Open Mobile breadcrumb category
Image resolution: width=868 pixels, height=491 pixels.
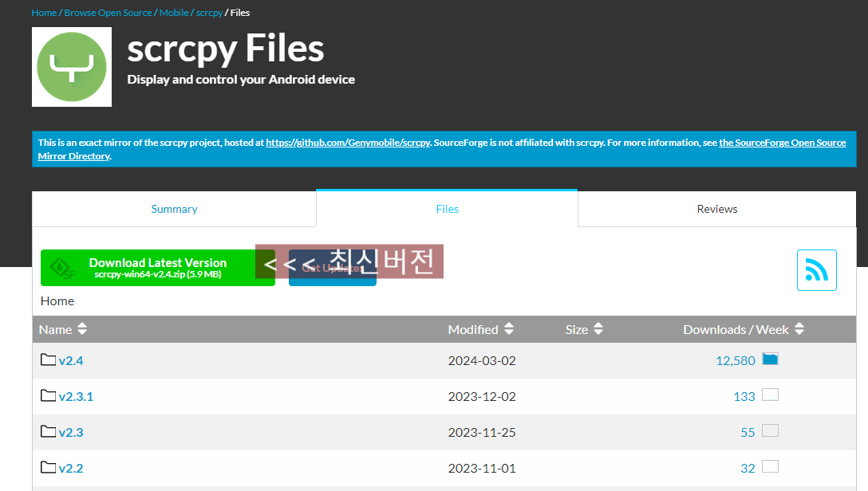[x=174, y=13]
